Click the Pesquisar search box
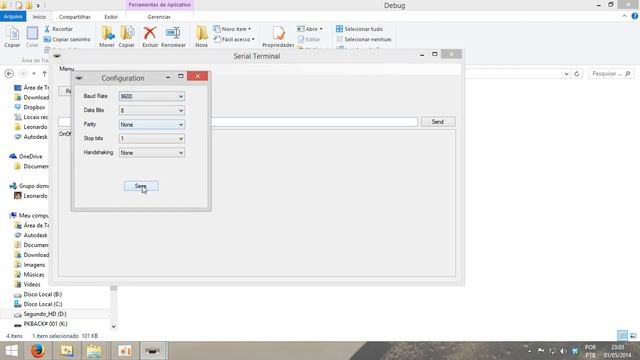The width and height of the screenshot is (640, 360). (611, 73)
